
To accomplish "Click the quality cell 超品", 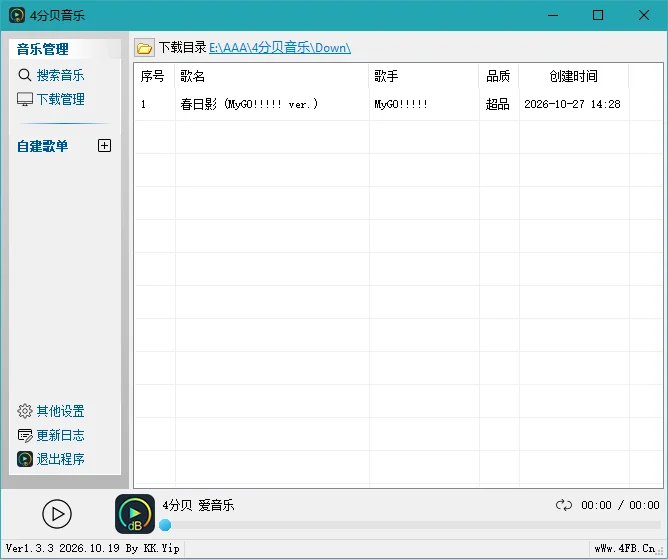I will point(498,104).
